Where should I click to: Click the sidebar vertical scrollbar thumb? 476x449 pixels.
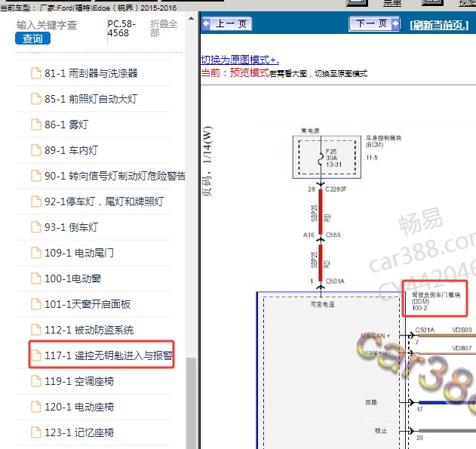192,403
